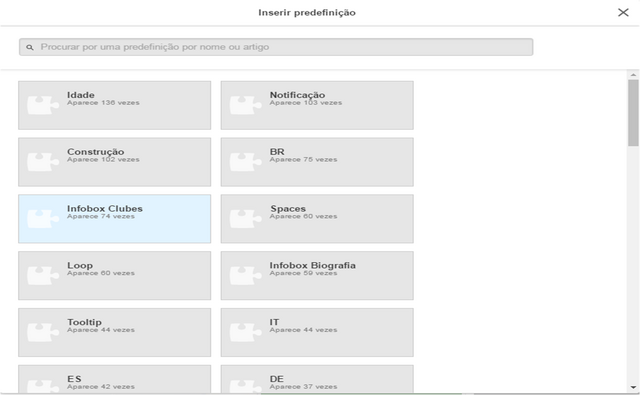Close the Inserir predefinição dialog
The image size is (640, 395).
click(623, 13)
